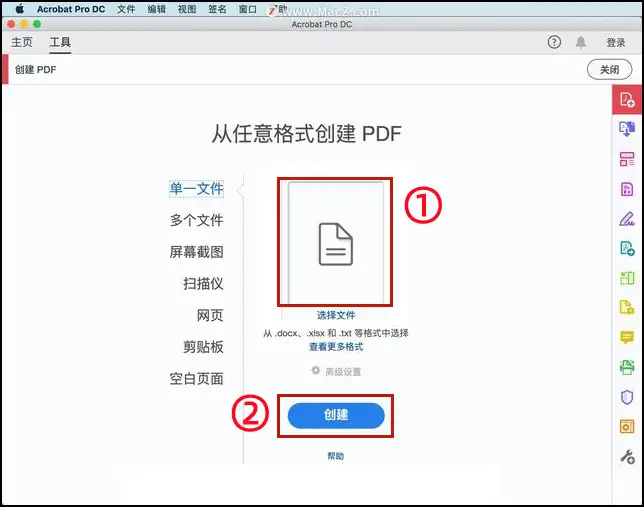644x507 pixels.
Task: Select the 扫描仪 option
Action: [203, 283]
